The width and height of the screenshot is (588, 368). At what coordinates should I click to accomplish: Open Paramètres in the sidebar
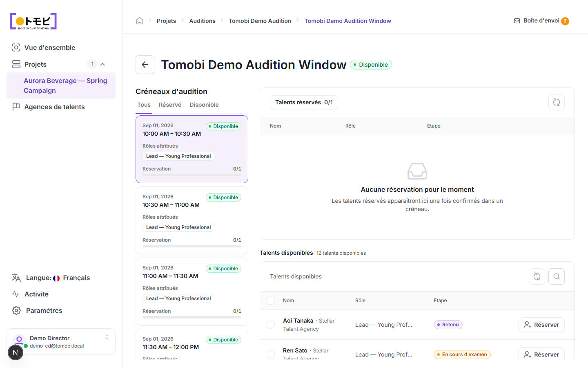(61, 310)
